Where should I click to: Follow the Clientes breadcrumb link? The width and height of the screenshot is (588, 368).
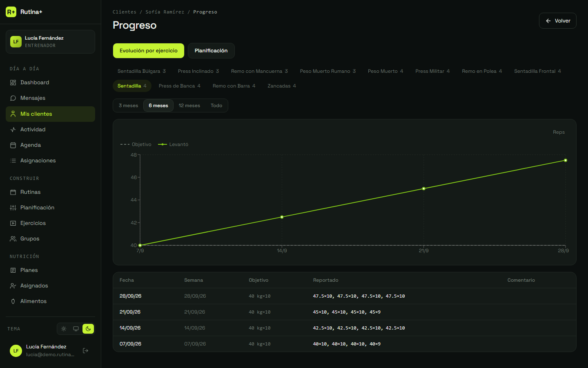click(x=125, y=12)
